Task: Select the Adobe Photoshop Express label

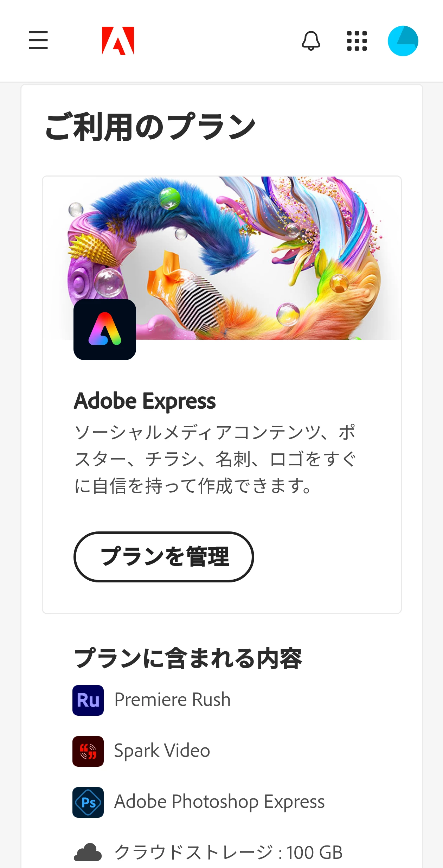Action: pos(219,802)
